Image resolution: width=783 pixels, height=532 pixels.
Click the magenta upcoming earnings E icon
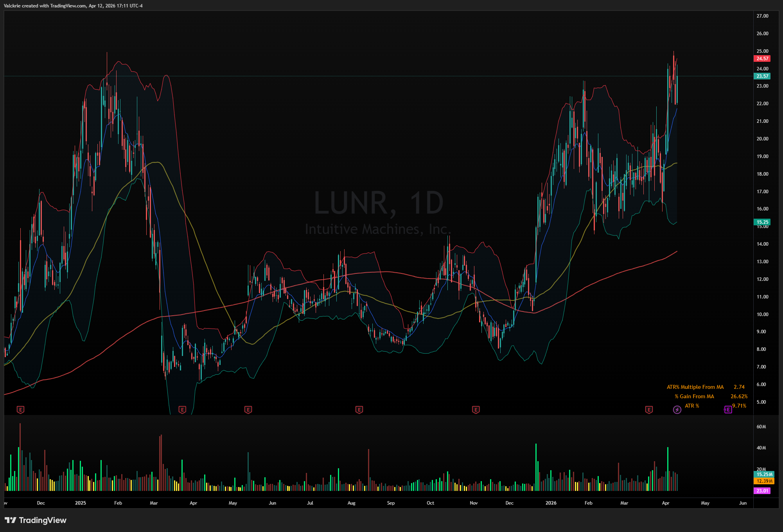[727, 410]
